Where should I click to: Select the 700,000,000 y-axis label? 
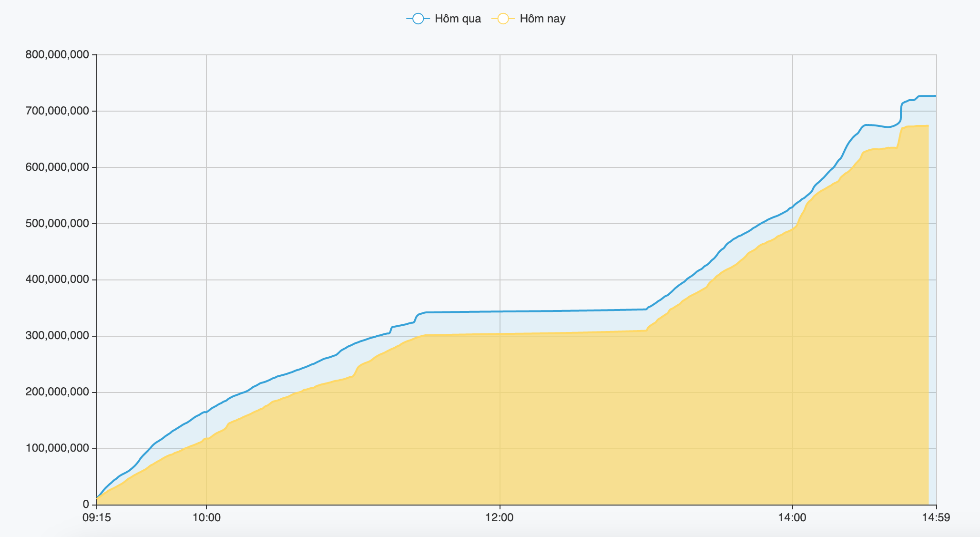[57, 111]
